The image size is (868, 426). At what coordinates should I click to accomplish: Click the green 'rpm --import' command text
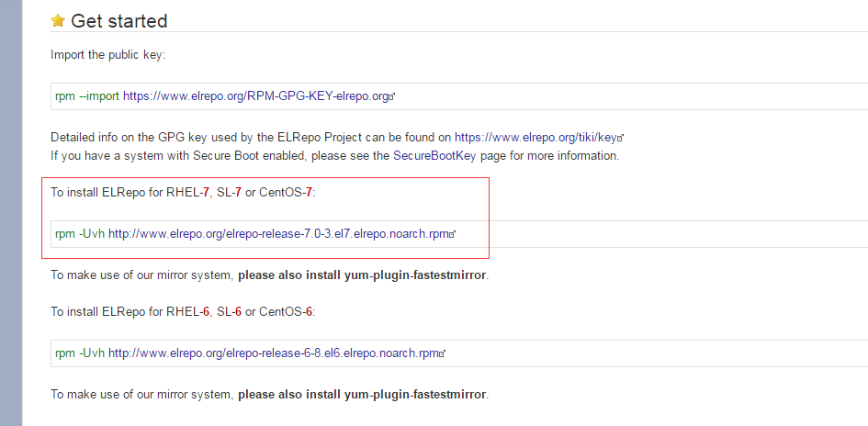coord(87,96)
